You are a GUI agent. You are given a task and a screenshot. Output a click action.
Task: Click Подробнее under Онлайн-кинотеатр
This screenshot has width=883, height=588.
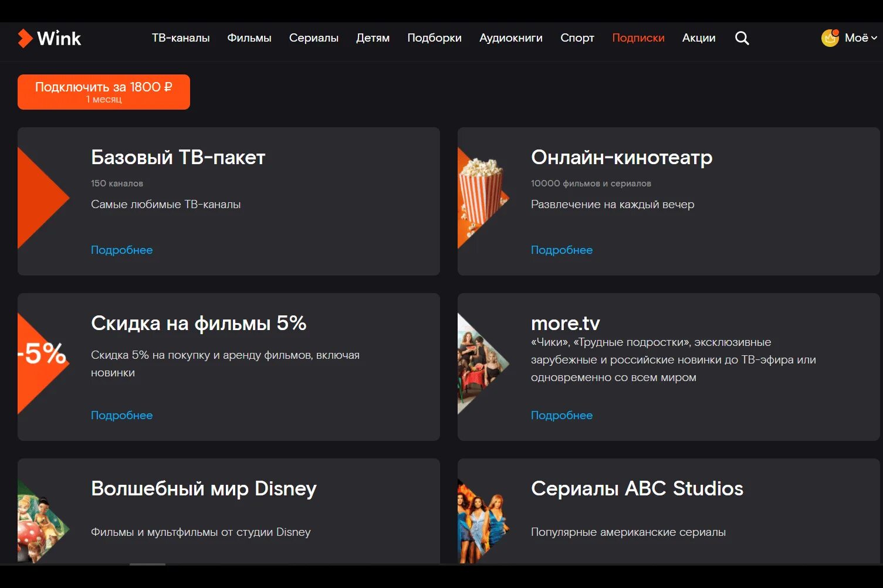pos(561,250)
